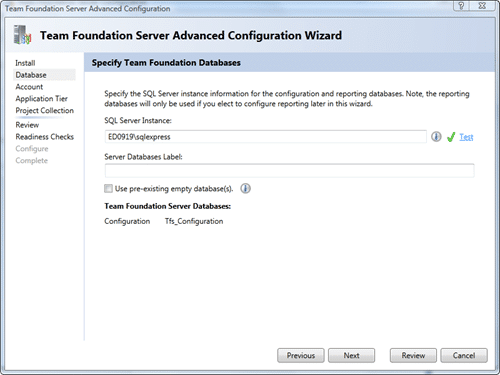
Task: Enable Use pre-existing empty database(s) checkbox
Action: click(108, 189)
